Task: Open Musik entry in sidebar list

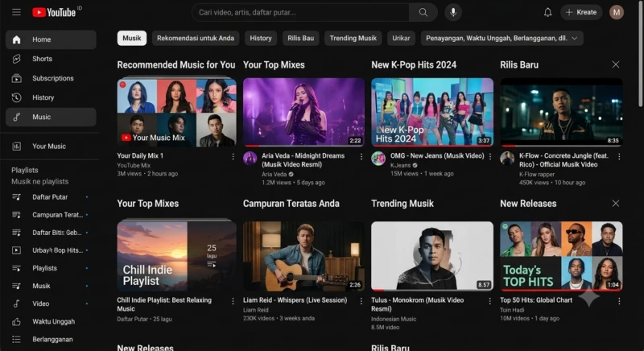Action: [x=51, y=286]
